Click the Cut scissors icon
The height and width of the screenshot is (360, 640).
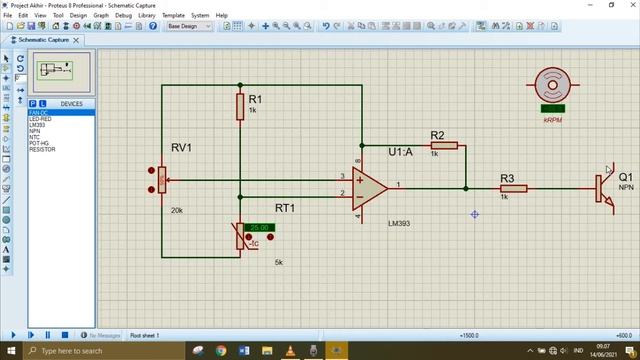pyautogui.click(x=351, y=26)
